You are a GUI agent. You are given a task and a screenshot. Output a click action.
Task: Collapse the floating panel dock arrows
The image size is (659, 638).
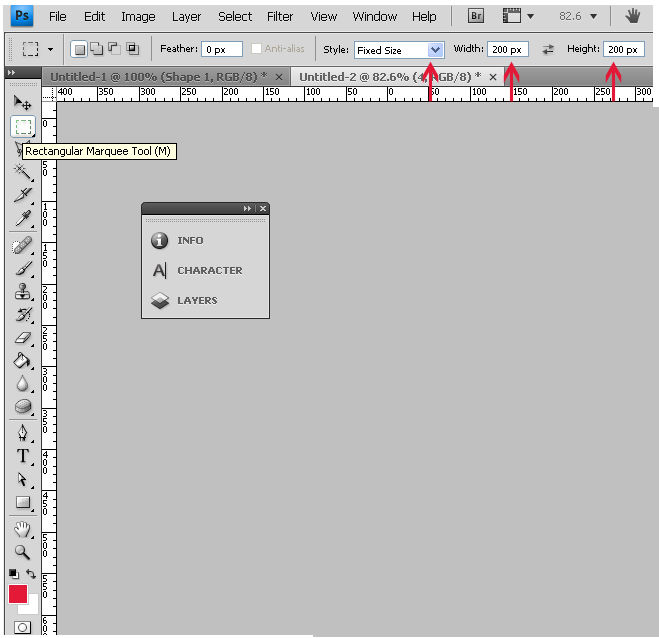(247, 208)
